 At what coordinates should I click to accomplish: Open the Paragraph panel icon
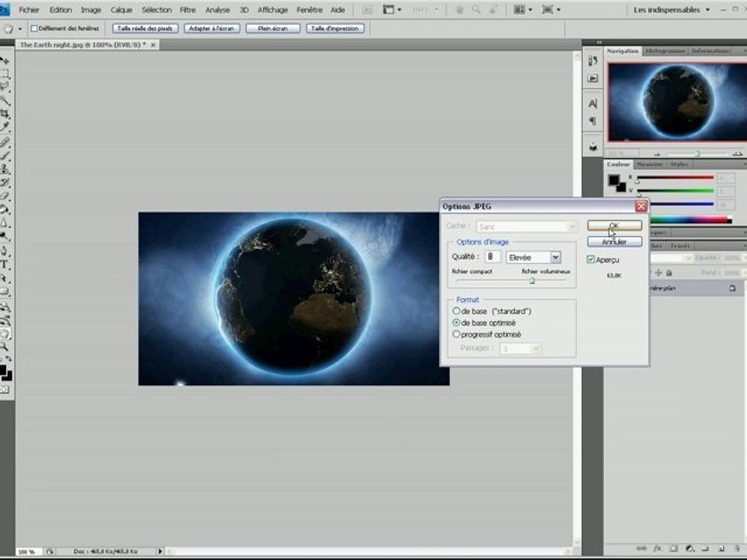(x=593, y=121)
